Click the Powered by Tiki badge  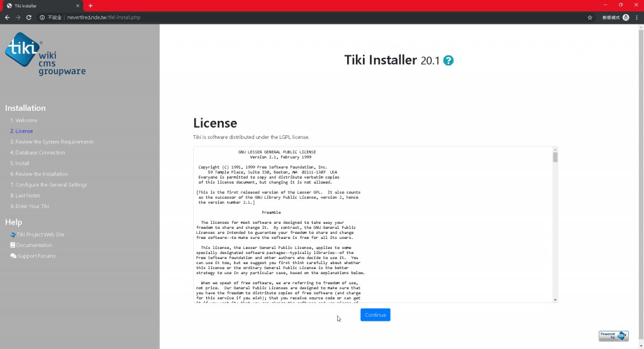tap(614, 336)
